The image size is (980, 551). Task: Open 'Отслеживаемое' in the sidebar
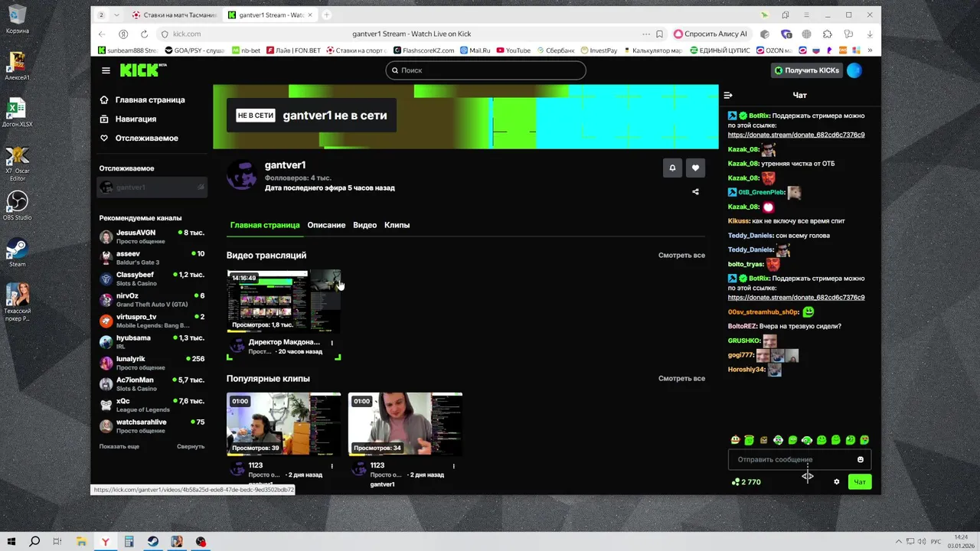[x=139, y=138]
